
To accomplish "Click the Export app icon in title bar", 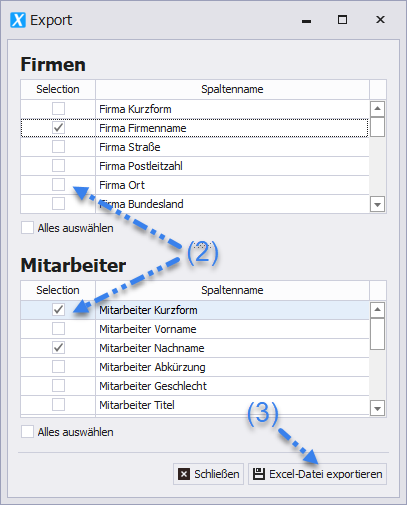I will (x=18, y=20).
